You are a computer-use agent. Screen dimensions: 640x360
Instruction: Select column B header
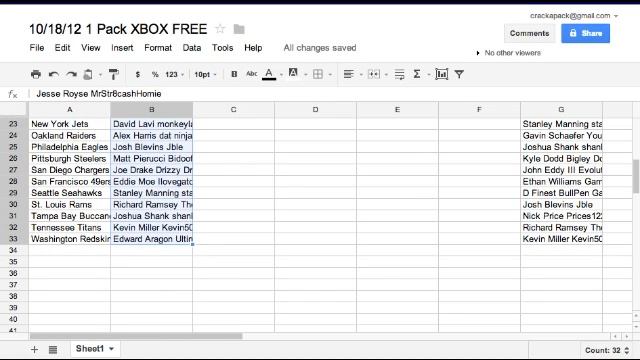(x=151, y=109)
